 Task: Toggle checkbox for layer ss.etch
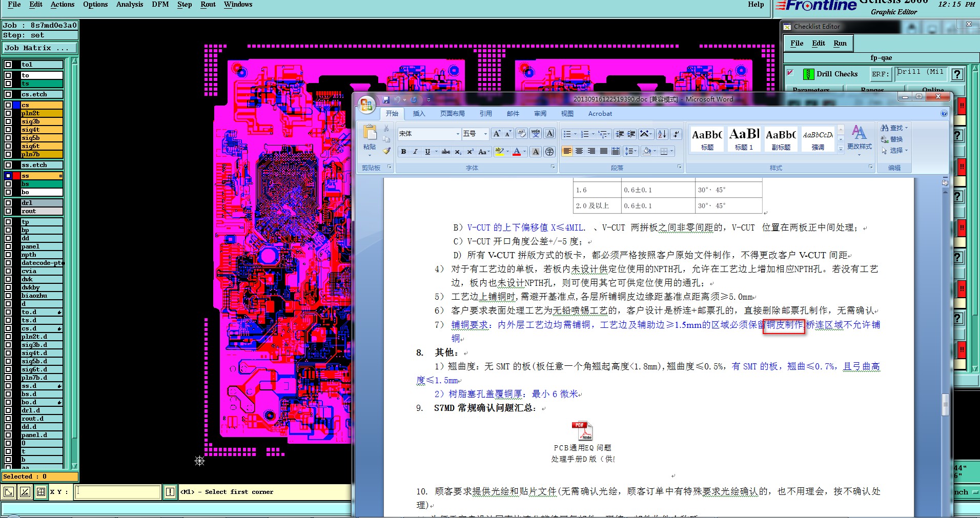[x=8, y=165]
